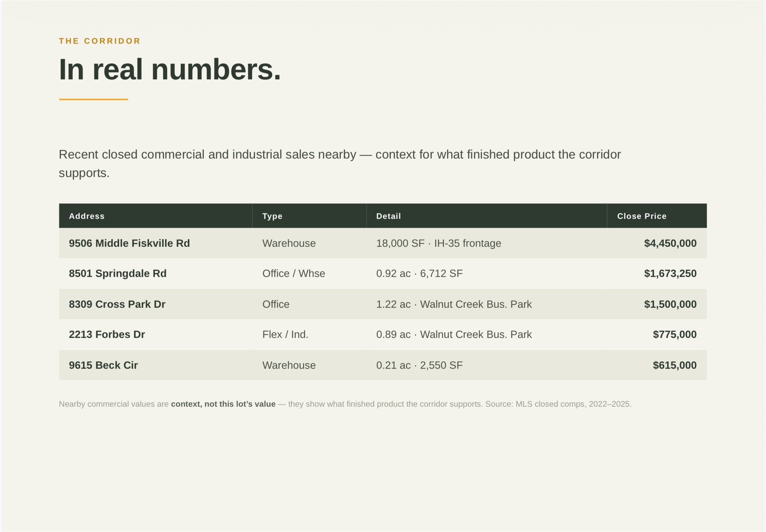Select the 9615 Beck Cir address

[103, 365]
